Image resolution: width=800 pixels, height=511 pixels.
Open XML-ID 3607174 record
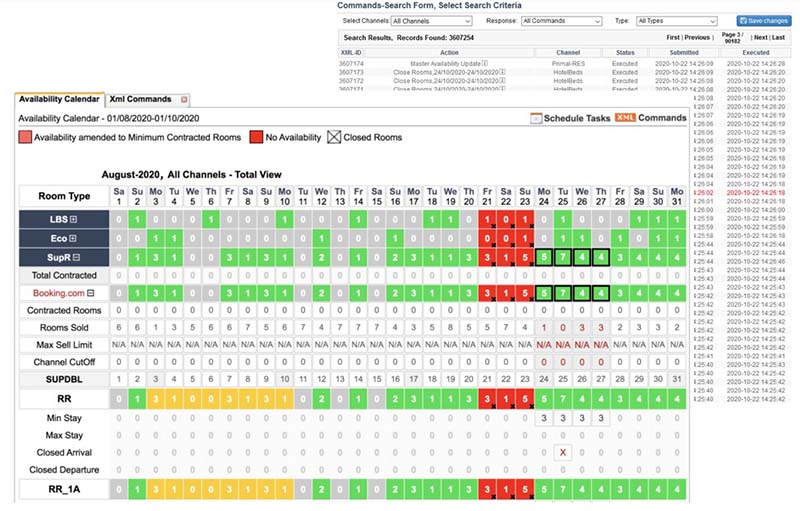click(x=351, y=63)
